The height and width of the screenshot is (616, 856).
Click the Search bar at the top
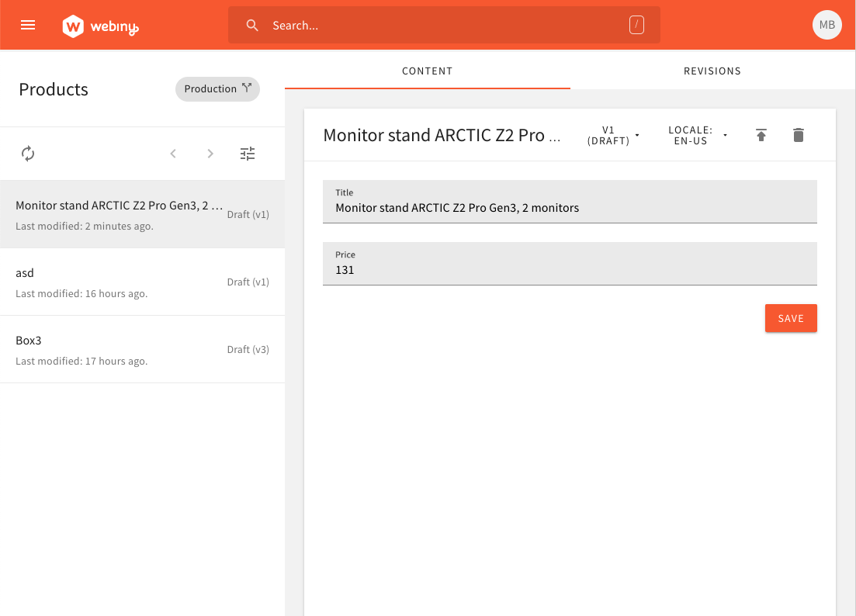pos(443,25)
